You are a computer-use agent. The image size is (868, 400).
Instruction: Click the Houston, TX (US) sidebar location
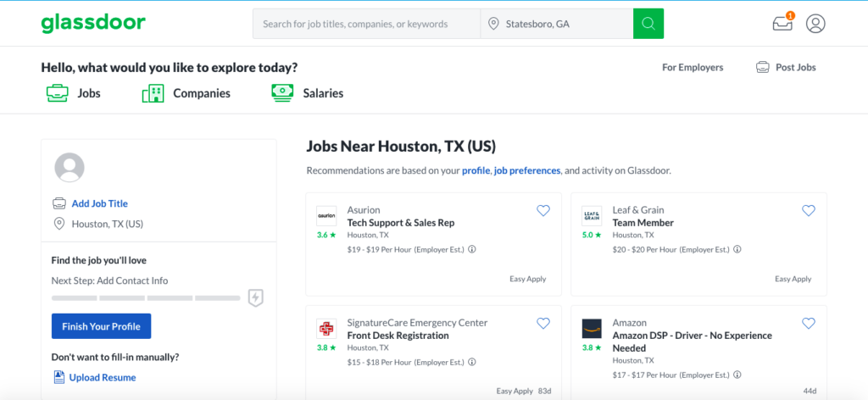pos(108,224)
